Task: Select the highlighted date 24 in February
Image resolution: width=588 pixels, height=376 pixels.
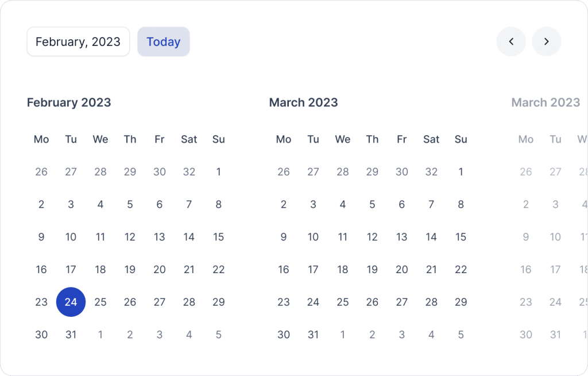Action: 71,302
